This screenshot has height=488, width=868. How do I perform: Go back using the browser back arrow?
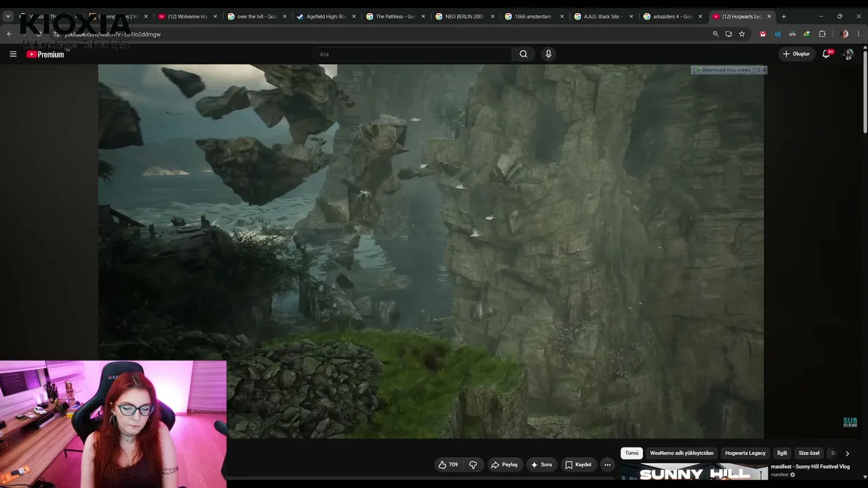pyautogui.click(x=9, y=34)
